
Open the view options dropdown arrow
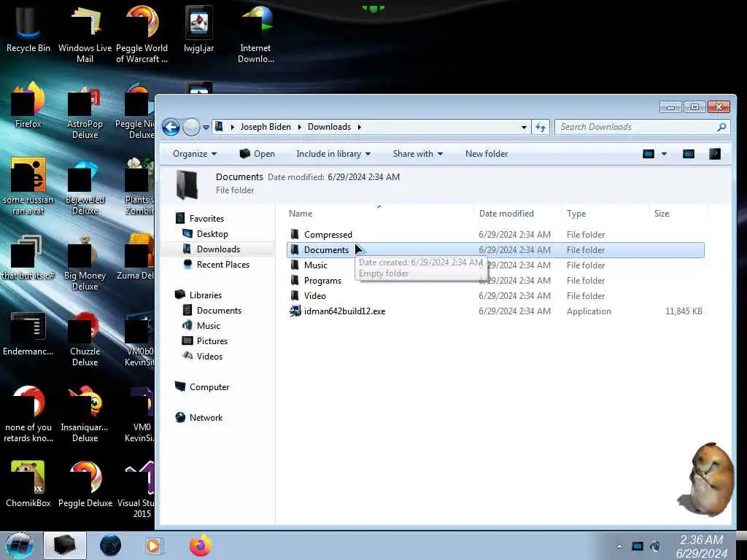(664, 154)
